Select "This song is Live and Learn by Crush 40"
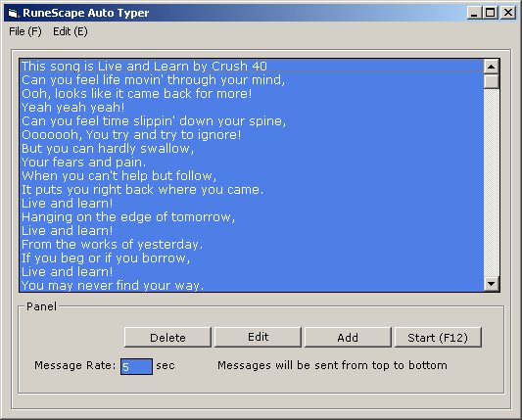 [x=252, y=67]
